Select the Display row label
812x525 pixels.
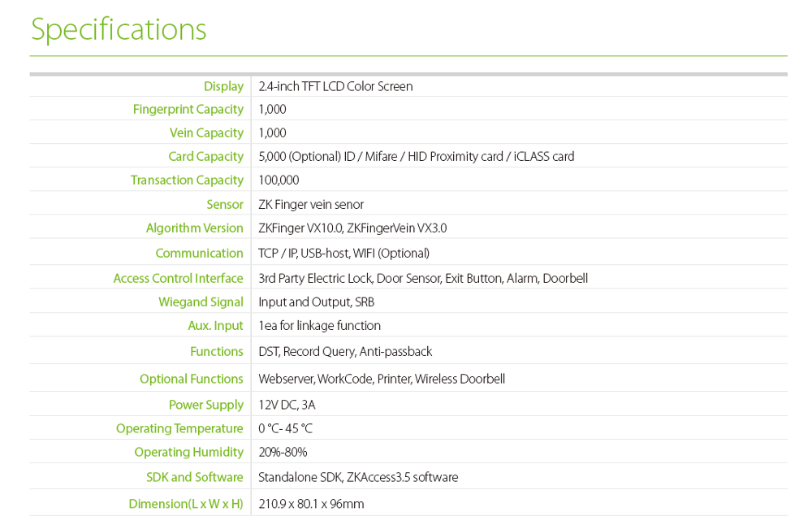[x=223, y=86]
